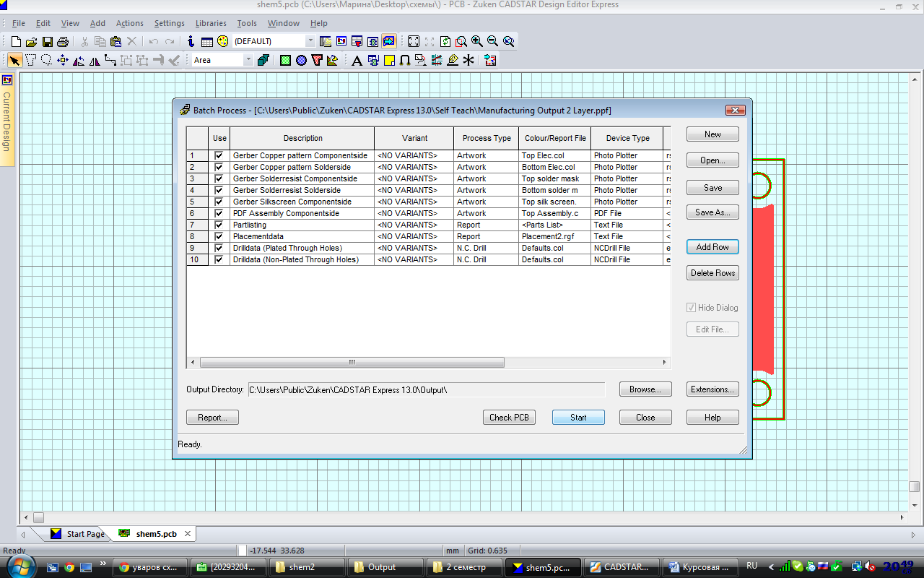Click the New file icon
924x578 pixels.
(16, 41)
